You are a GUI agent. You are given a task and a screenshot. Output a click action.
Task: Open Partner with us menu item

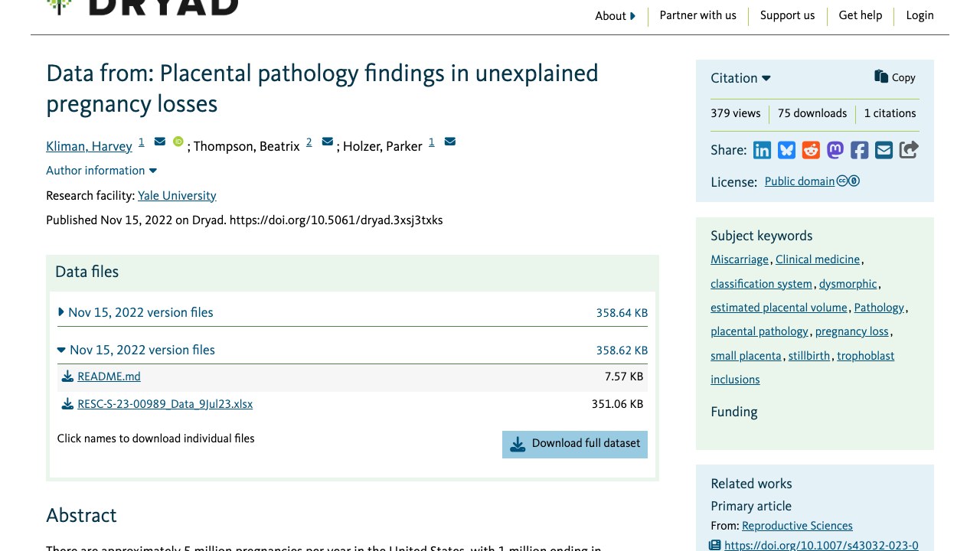pyautogui.click(x=697, y=15)
